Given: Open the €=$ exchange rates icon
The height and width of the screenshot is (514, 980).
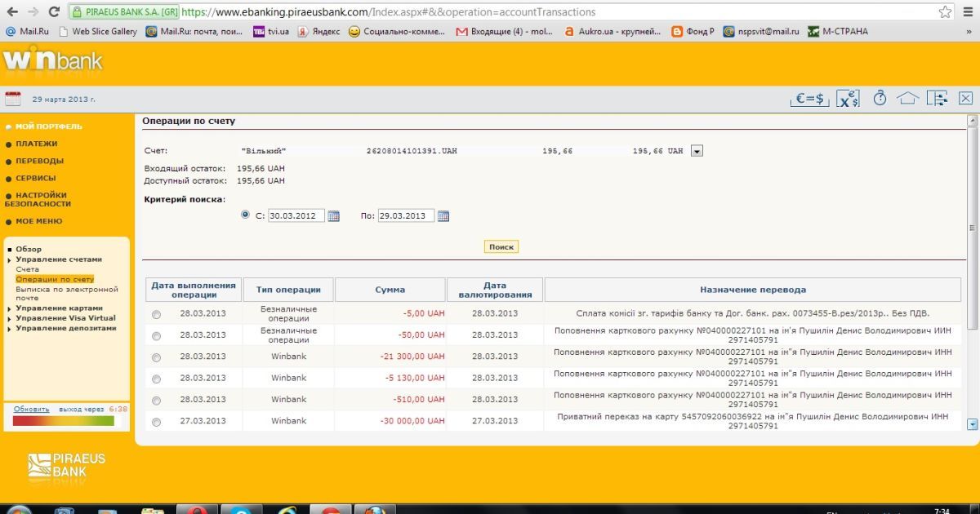Looking at the screenshot, I should pos(809,99).
